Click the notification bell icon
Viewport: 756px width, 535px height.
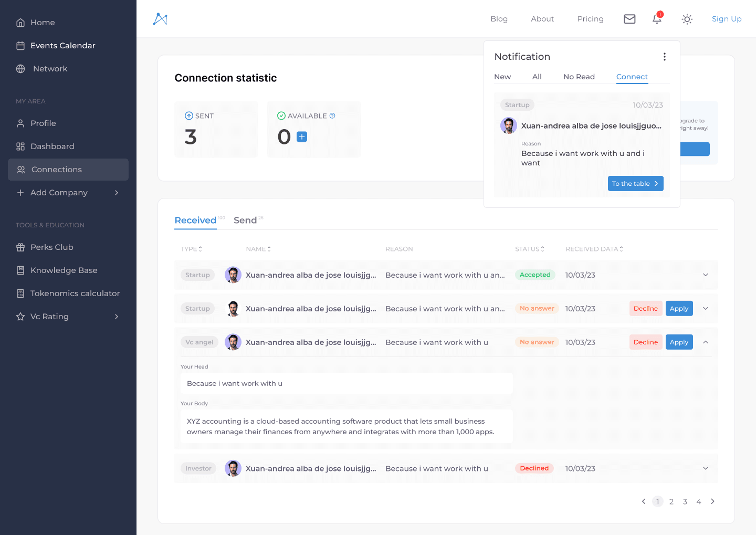(657, 19)
